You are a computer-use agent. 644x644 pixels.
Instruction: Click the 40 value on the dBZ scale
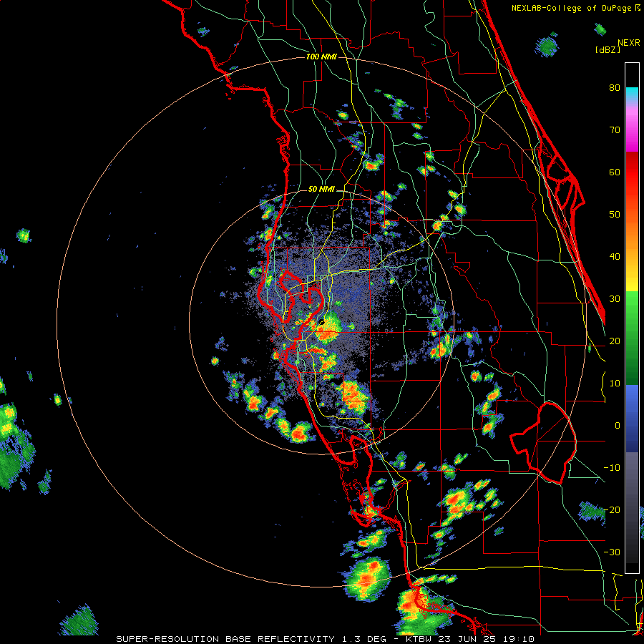[615, 257]
